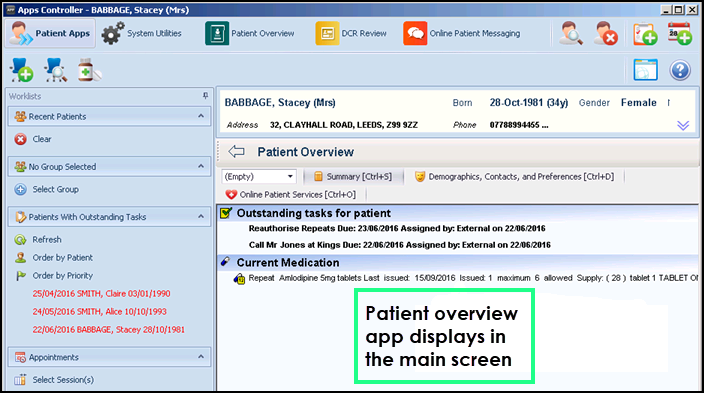This screenshot has width=704, height=393.
Task: Click the Reauthorise Repeats Due task
Action: point(397,229)
